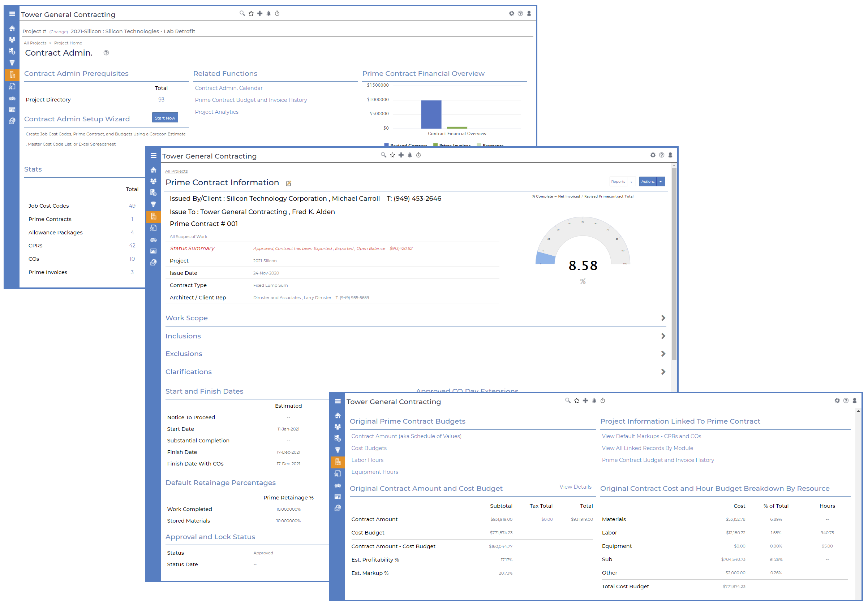Click the timer icon in Prime Contract window
Image resolution: width=868 pixels, height=606 pixels.
pos(418,155)
